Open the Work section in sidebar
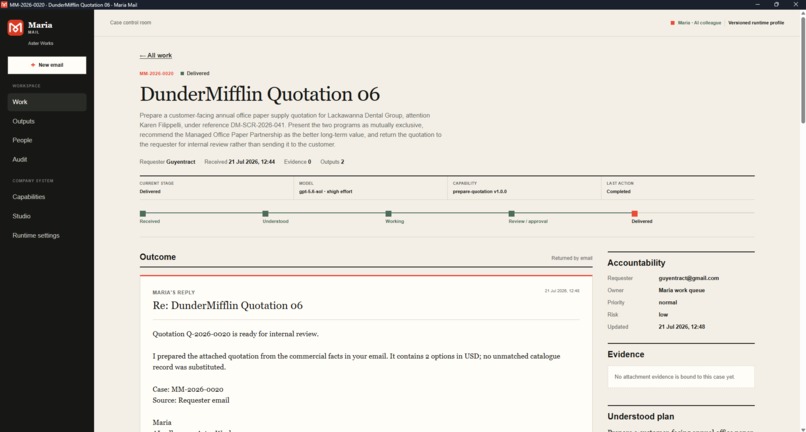Viewport: 806px width, 432px height. coord(47,102)
